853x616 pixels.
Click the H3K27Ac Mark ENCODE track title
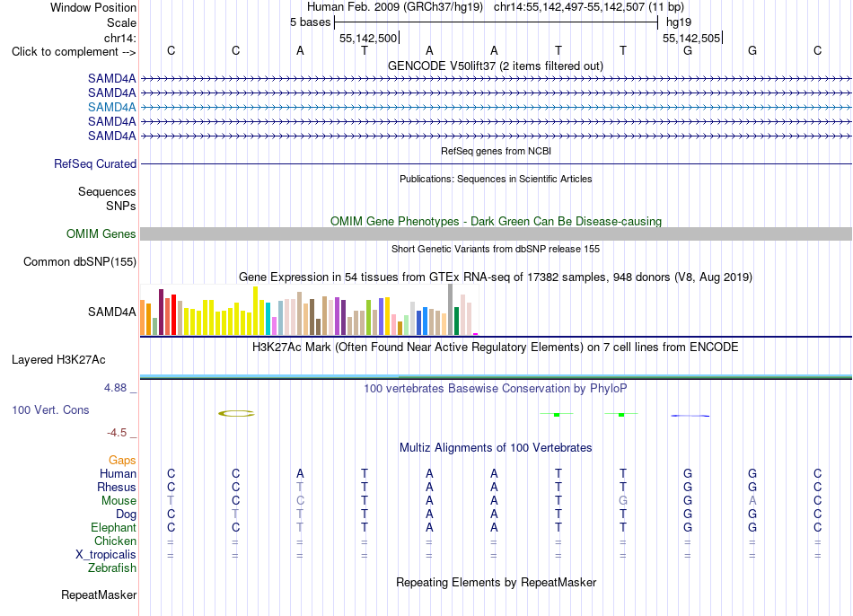[x=496, y=348]
